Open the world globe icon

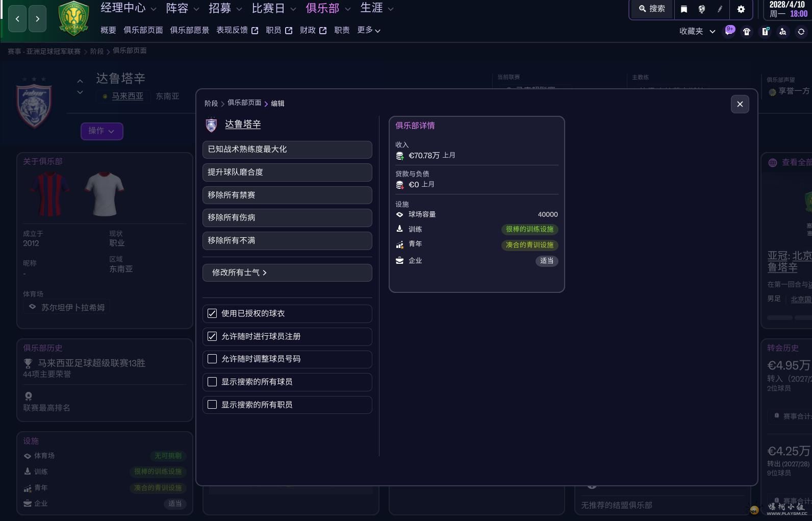pos(702,9)
